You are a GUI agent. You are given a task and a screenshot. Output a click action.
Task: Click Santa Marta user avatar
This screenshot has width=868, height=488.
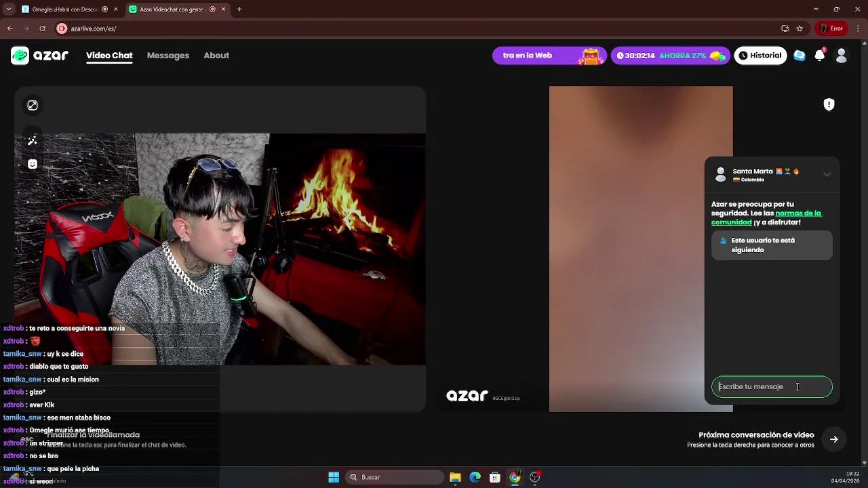(x=721, y=175)
